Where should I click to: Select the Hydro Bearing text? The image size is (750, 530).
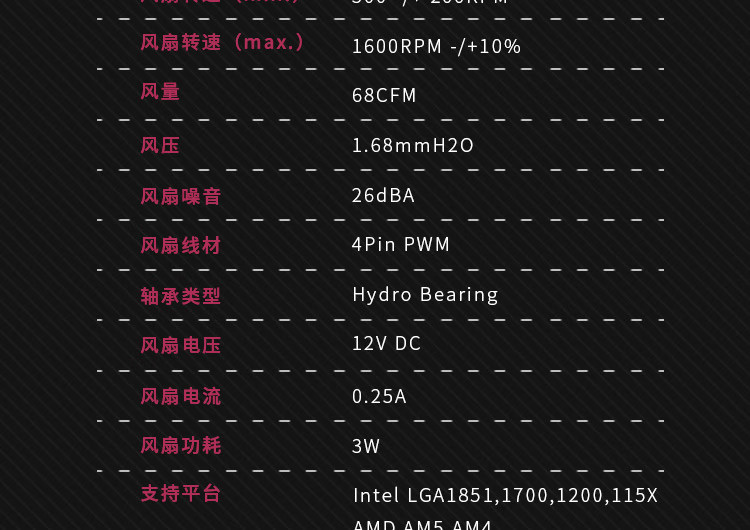tap(425, 294)
